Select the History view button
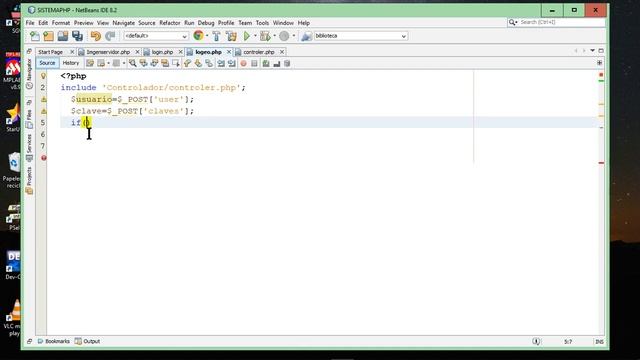The height and width of the screenshot is (360, 640). (71, 63)
